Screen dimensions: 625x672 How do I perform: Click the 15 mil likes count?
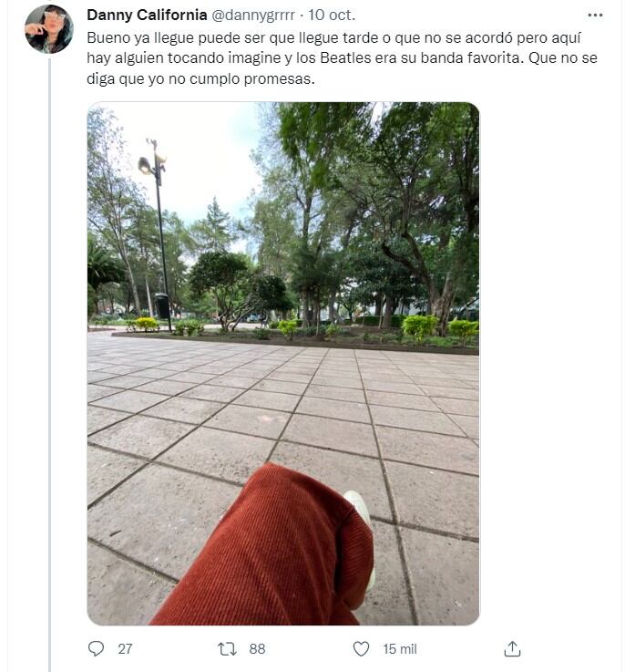(400, 649)
